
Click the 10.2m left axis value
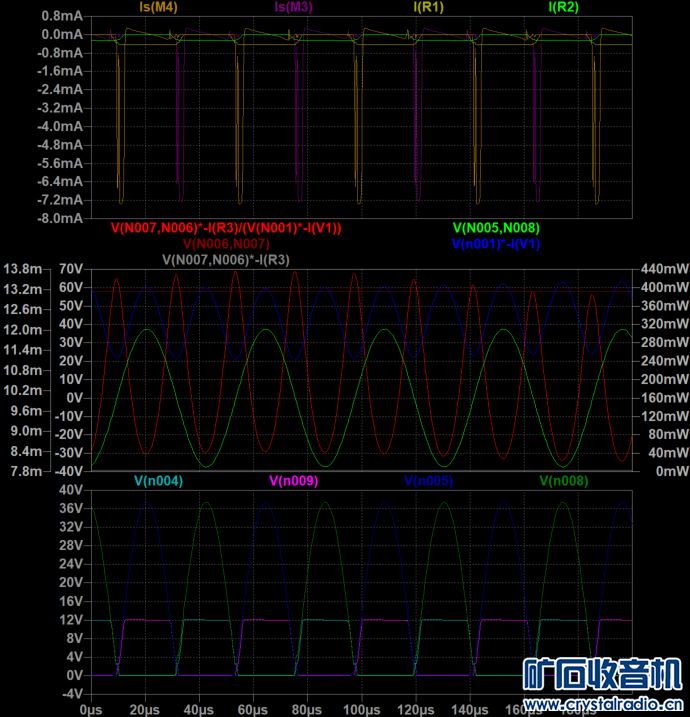pos(23,391)
